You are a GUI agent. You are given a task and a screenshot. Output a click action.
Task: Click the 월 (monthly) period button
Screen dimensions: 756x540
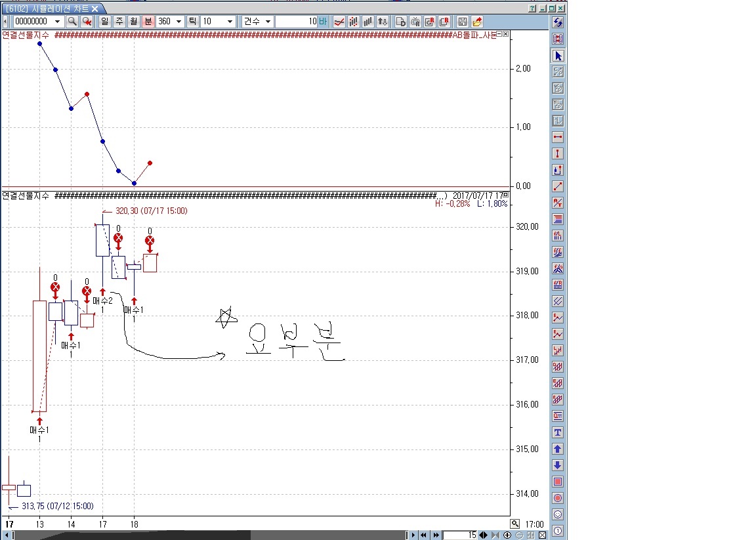[x=134, y=21]
